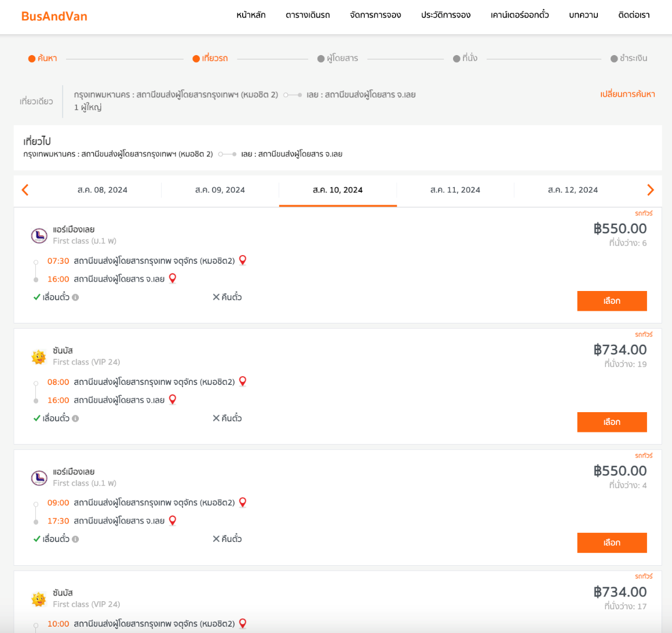Viewport: 672px width, 633px height.
Task: Click the BusAndVan logo
Action: point(54,16)
